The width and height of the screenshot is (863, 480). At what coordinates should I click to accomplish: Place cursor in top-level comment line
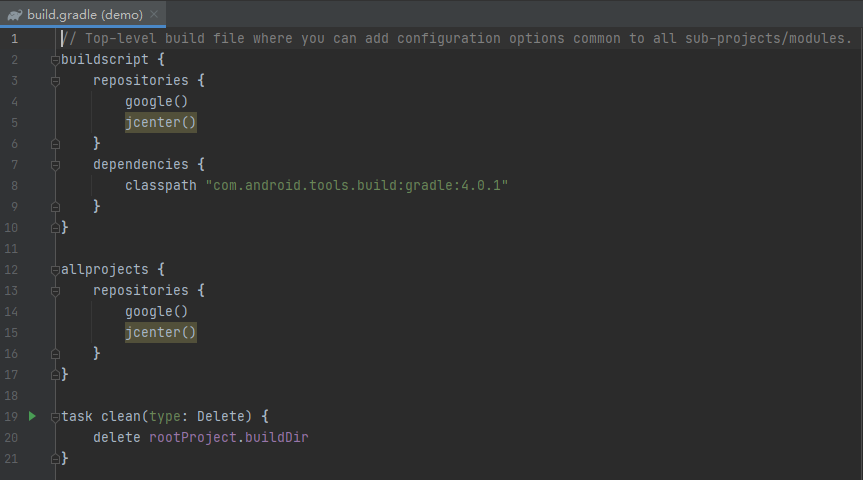pos(456,39)
